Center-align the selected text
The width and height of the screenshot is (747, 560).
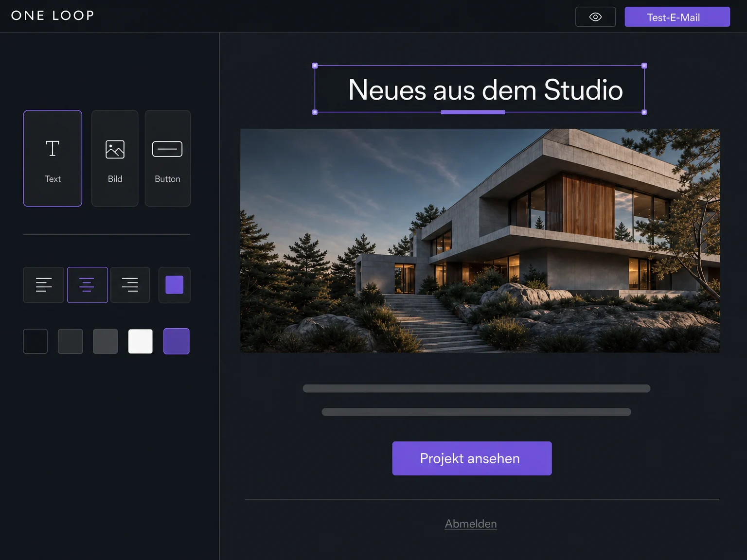[x=88, y=285]
